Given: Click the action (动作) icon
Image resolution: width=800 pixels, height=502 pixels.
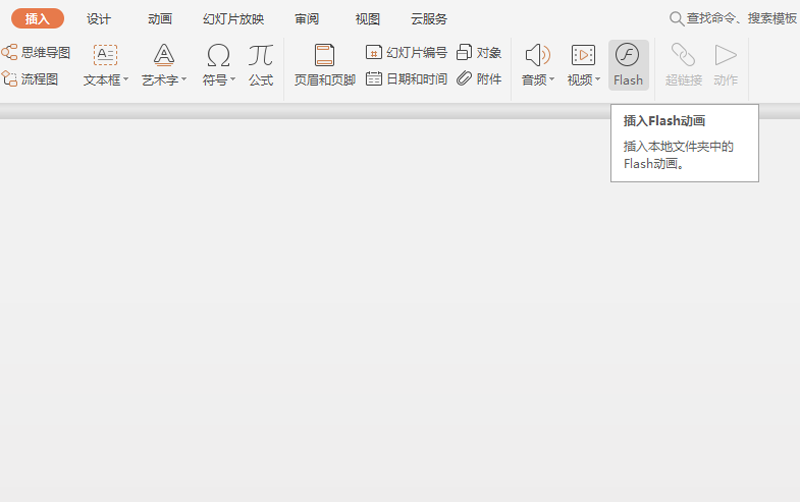Looking at the screenshot, I should pos(726,55).
